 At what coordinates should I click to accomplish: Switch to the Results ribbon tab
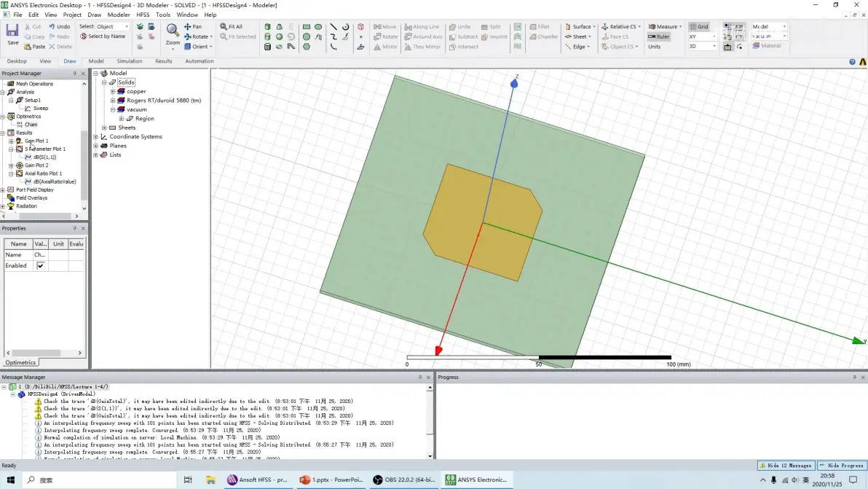coord(163,61)
